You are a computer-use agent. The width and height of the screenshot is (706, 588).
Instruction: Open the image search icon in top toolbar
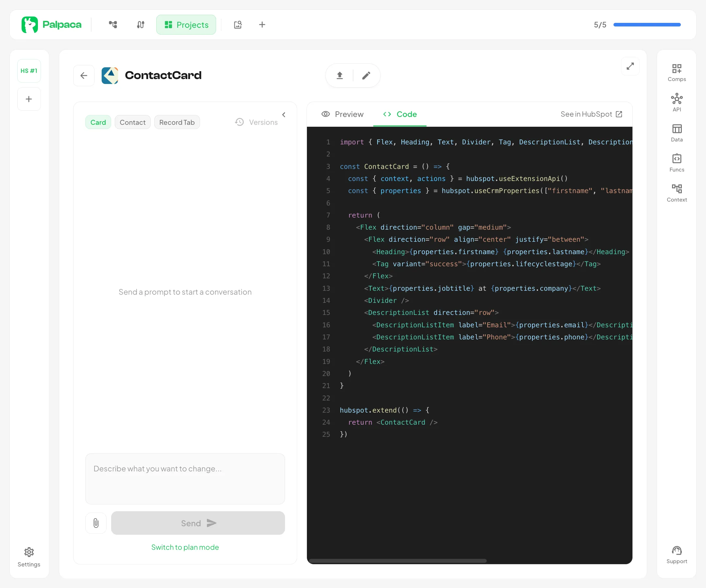pos(238,24)
